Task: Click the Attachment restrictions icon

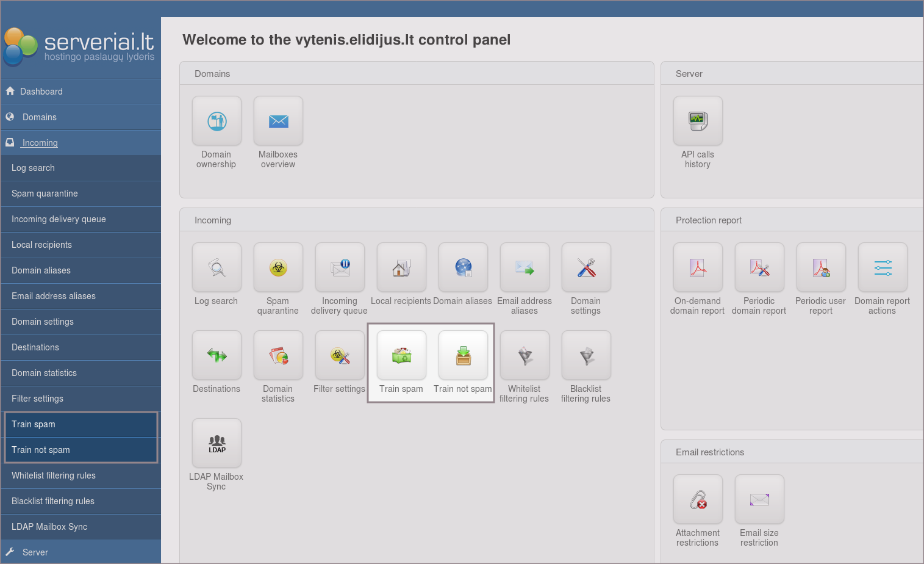Action: (x=698, y=499)
